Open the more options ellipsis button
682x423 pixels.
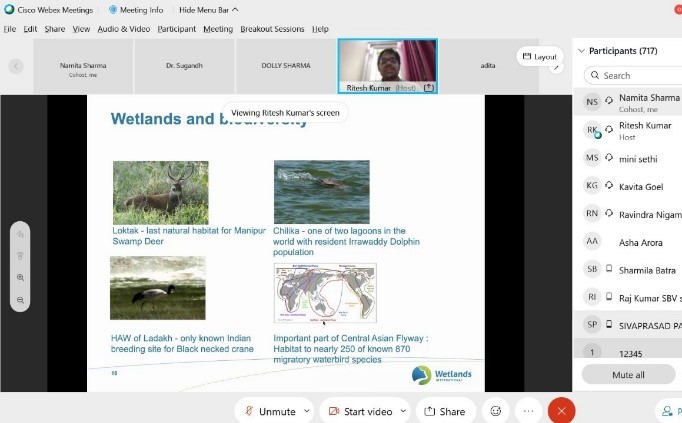pyautogui.click(x=528, y=411)
